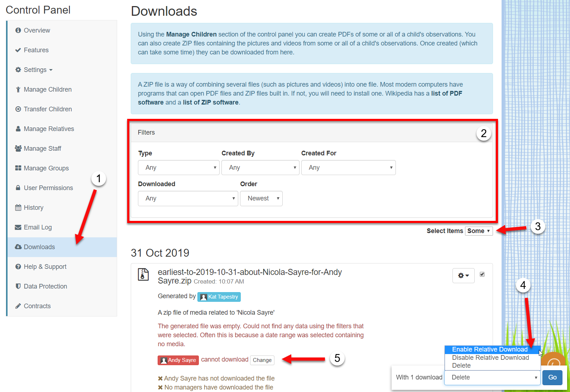
Task: Click the Features checkmark icon
Action: point(18,50)
